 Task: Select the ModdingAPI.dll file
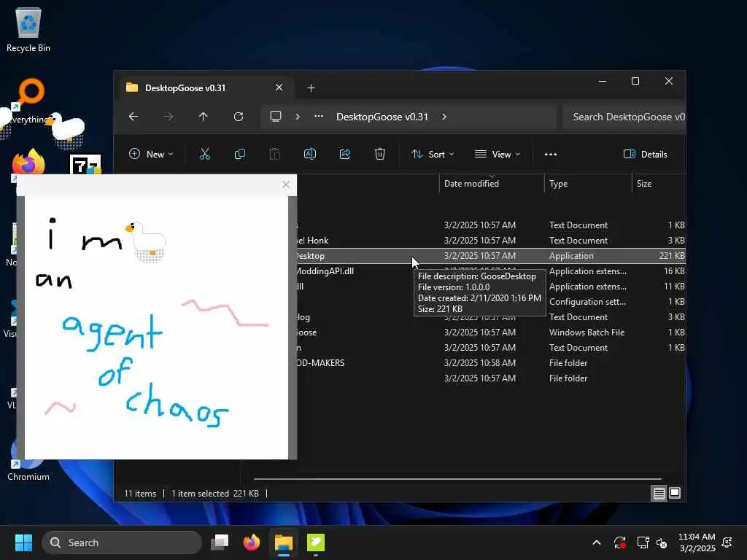[x=491, y=271]
